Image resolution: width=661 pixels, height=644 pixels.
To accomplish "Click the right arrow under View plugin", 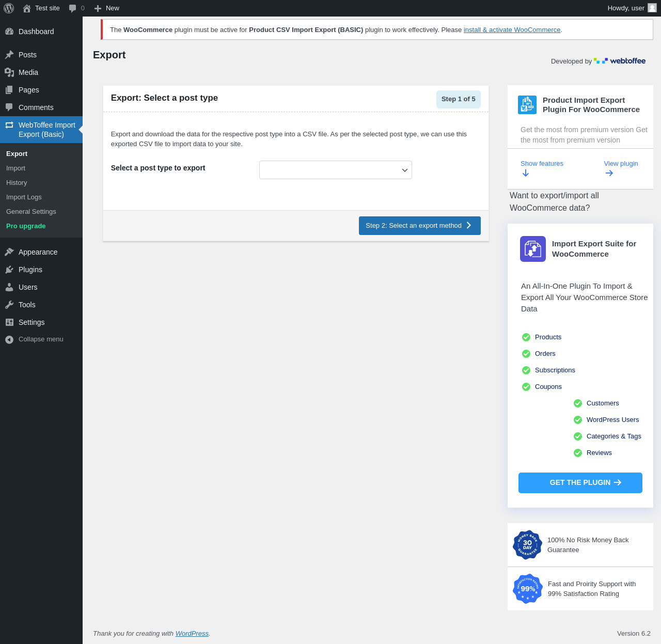I will tap(609, 173).
